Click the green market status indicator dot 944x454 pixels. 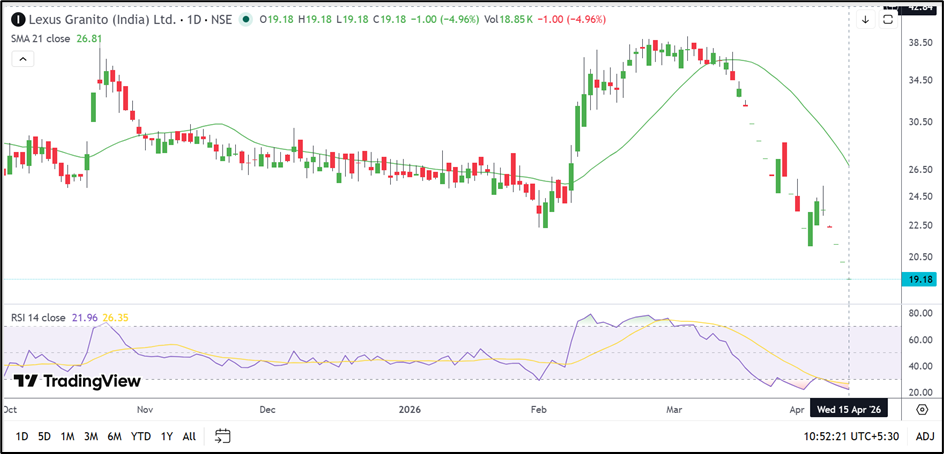[x=246, y=19]
